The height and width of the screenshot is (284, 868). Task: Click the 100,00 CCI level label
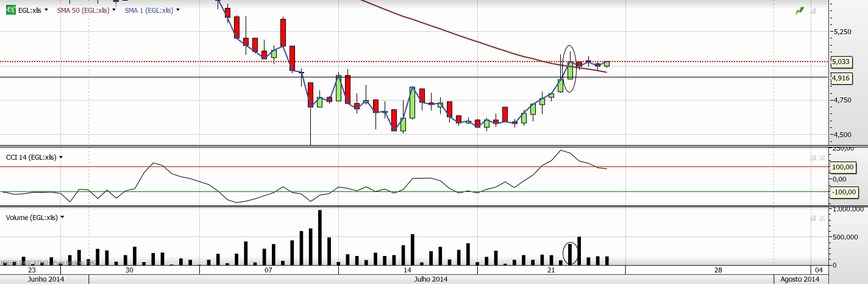[x=842, y=167]
